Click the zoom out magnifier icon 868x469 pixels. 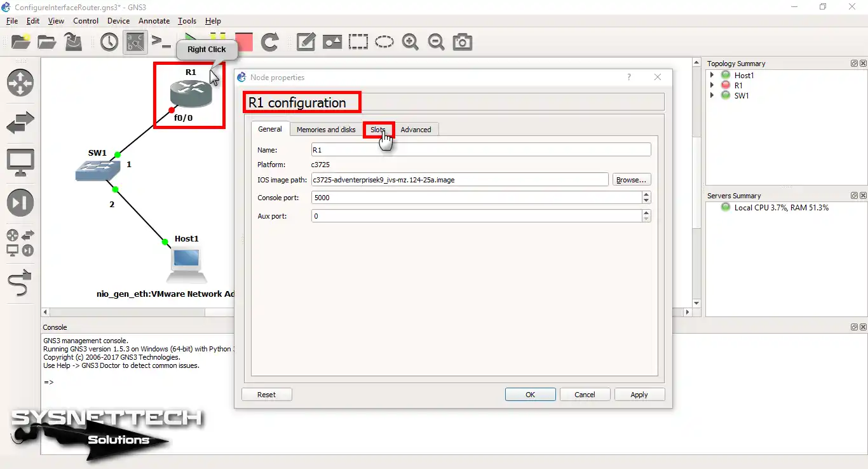pyautogui.click(x=436, y=43)
